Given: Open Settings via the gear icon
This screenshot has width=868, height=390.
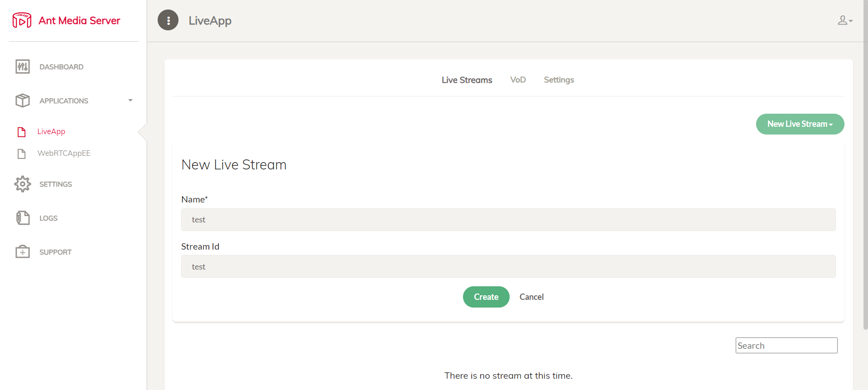Looking at the screenshot, I should tap(23, 184).
